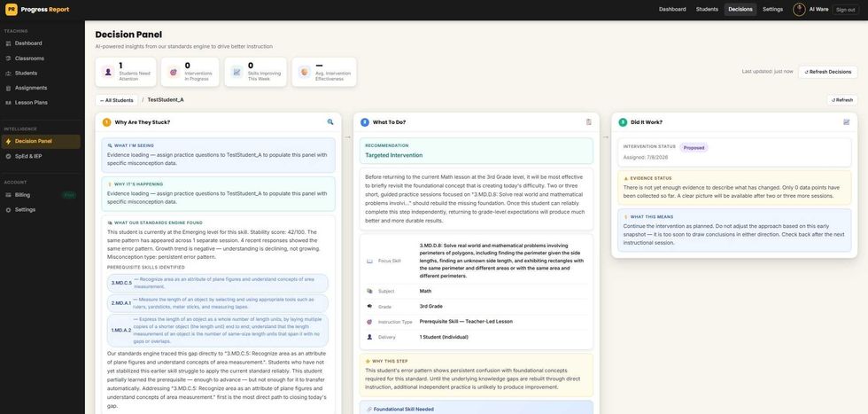Click the "1 Student (Individual)" delivery value
Viewport: 868px width, 414px height.
444,337
